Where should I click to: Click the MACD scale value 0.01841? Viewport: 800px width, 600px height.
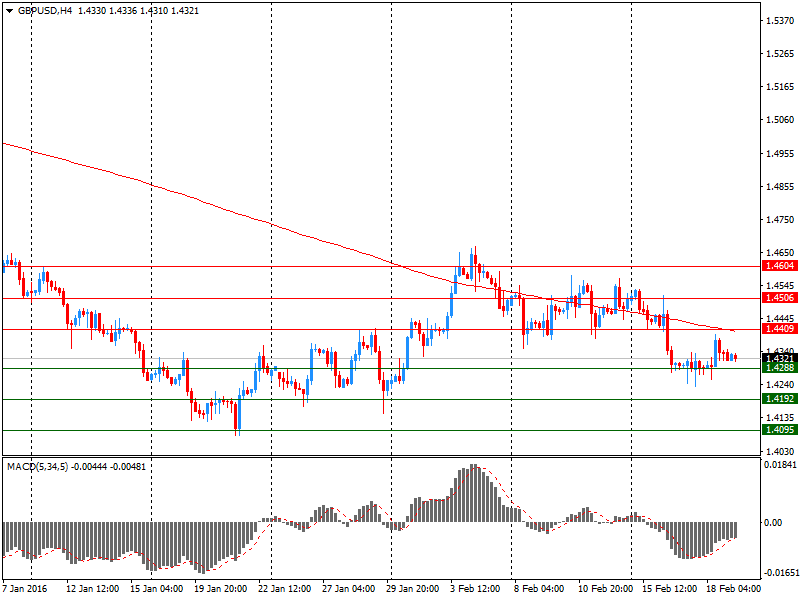point(780,464)
